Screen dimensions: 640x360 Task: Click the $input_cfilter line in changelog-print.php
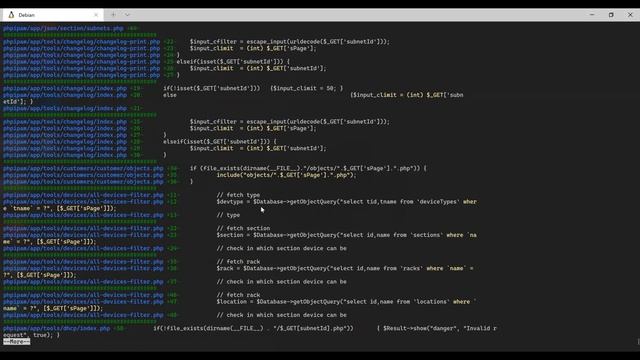click(x=289, y=42)
